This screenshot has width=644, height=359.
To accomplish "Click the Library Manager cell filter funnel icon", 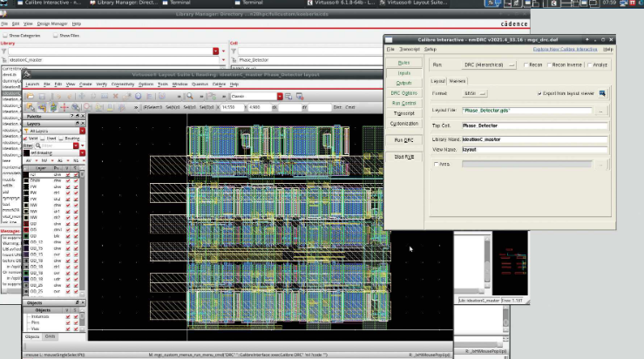I will pyautogui.click(x=234, y=51).
